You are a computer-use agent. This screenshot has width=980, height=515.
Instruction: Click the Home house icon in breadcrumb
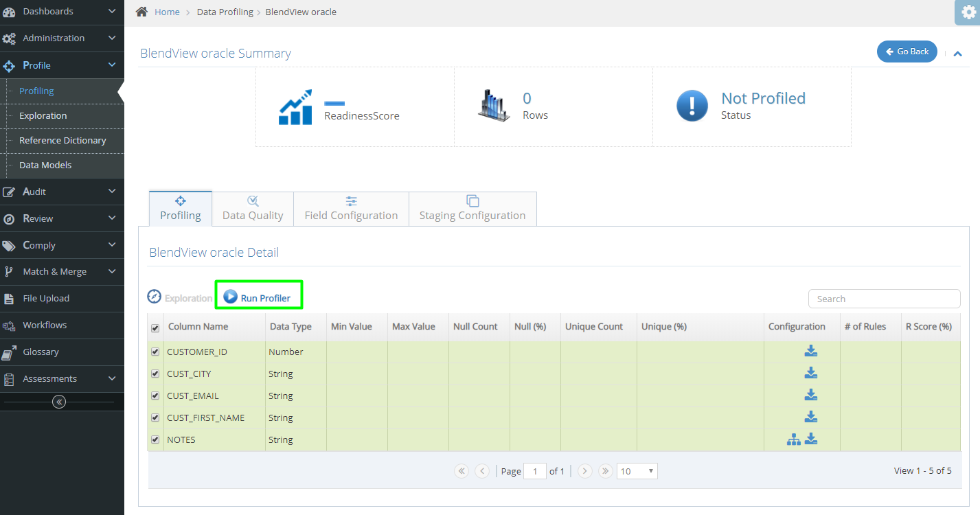(142, 12)
